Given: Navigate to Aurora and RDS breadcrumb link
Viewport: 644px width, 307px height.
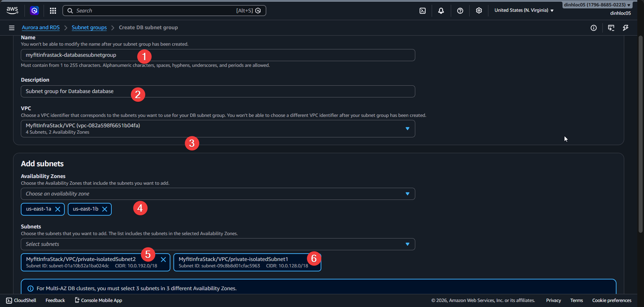Looking at the screenshot, I should point(40,28).
